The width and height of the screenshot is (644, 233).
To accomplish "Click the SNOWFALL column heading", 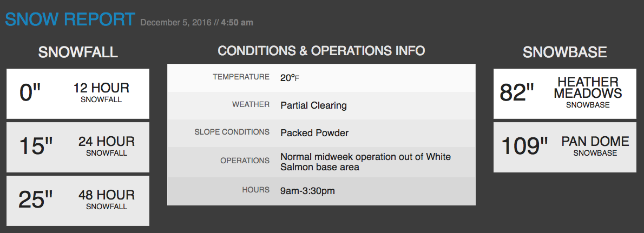I will (x=78, y=52).
